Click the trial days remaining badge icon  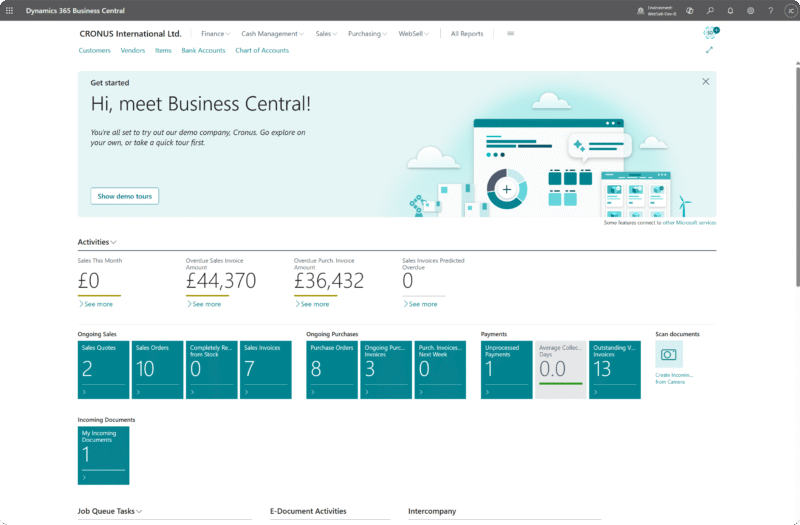point(710,33)
